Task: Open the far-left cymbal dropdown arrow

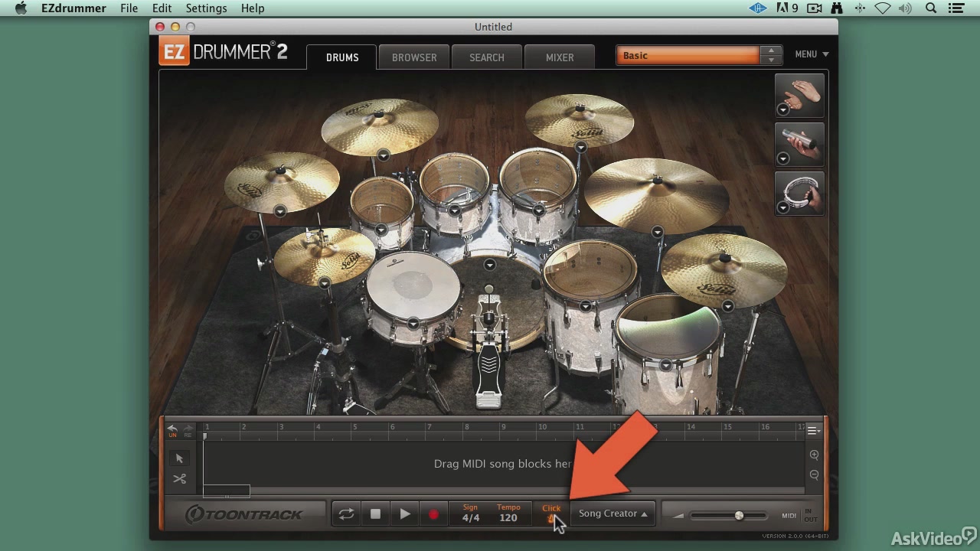Action: click(x=280, y=210)
